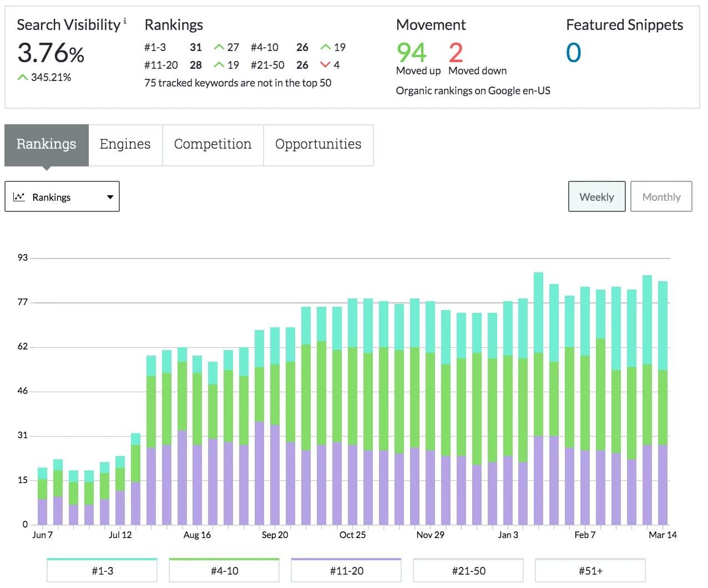Show the #21-50 series in chart
Screen dimensions: 708x588
[468, 570]
